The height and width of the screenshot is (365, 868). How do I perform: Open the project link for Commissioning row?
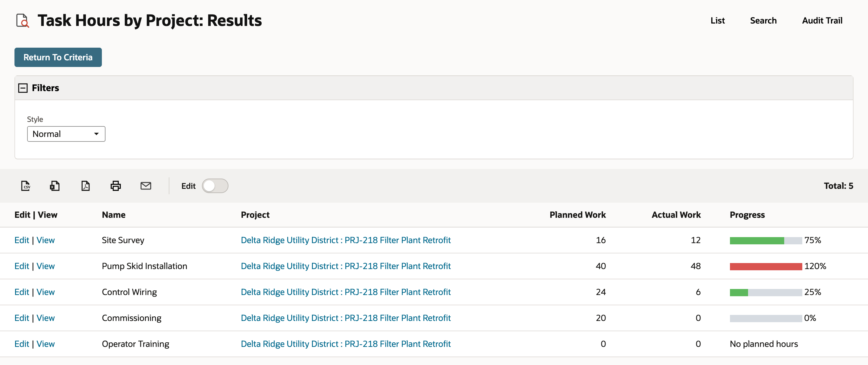pyautogui.click(x=345, y=318)
